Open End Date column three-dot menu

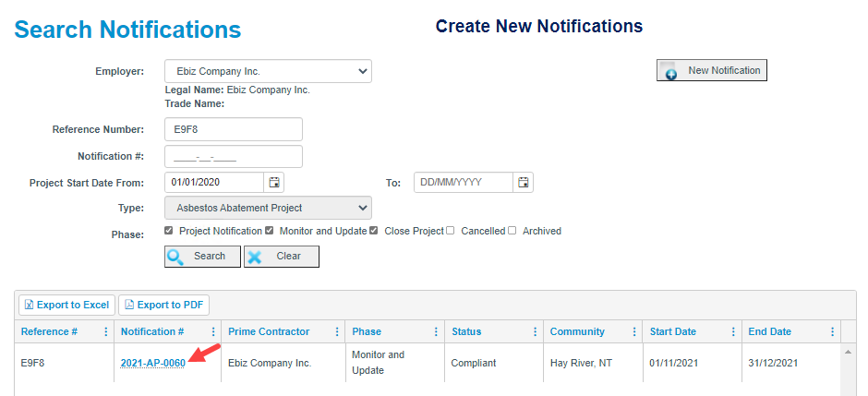pyautogui.click(x=832, y=331)
